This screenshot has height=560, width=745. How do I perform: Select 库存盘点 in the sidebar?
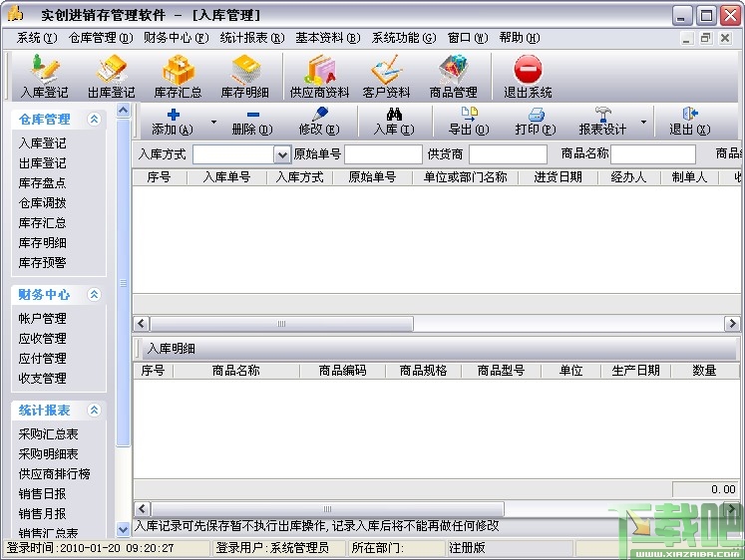click(42, 183)
